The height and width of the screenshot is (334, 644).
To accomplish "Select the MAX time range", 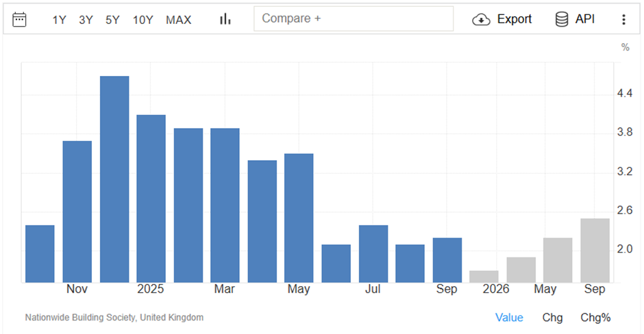I will tap(179, 20).
